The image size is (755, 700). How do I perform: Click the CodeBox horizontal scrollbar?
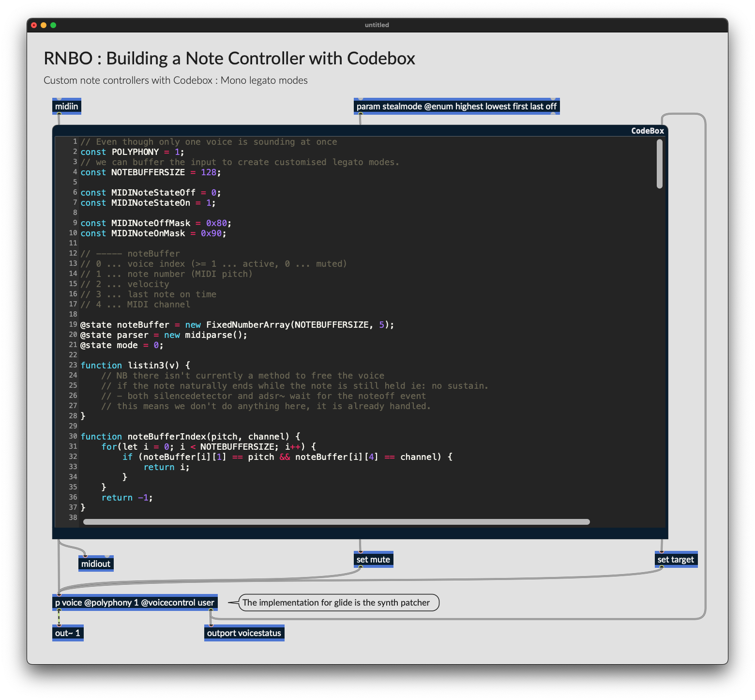[336, 521]
